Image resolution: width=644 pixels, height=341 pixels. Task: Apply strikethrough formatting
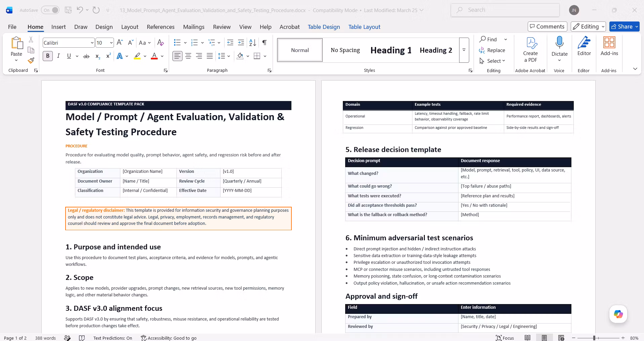tap(86, 56)
